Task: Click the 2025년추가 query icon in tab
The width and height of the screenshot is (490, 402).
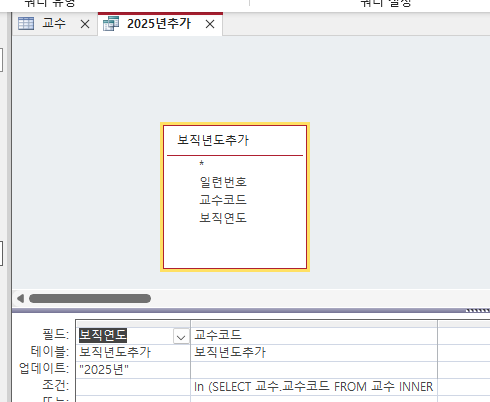Action: (x=111, y=24)
